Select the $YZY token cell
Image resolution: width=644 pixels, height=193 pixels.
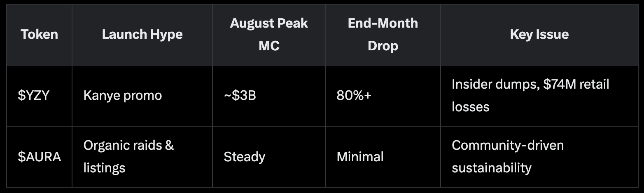(34, 96)
